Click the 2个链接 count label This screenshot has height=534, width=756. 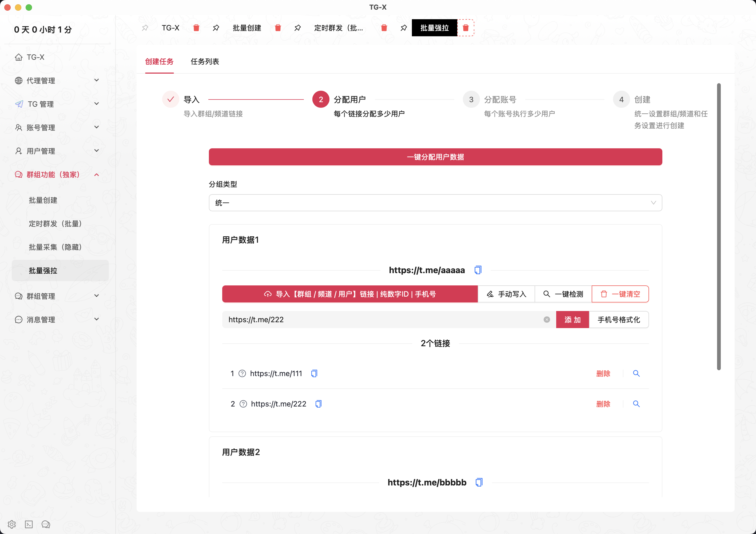point(435,343)
